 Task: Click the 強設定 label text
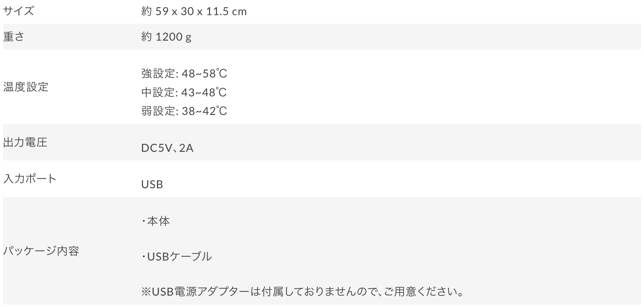tap(158, 74)
